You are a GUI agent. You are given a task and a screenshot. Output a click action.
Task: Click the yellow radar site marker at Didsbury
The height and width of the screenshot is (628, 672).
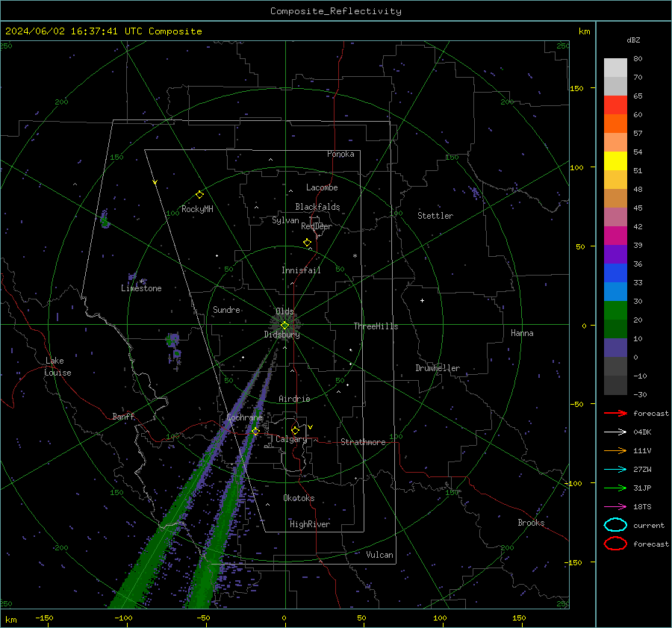284,326
